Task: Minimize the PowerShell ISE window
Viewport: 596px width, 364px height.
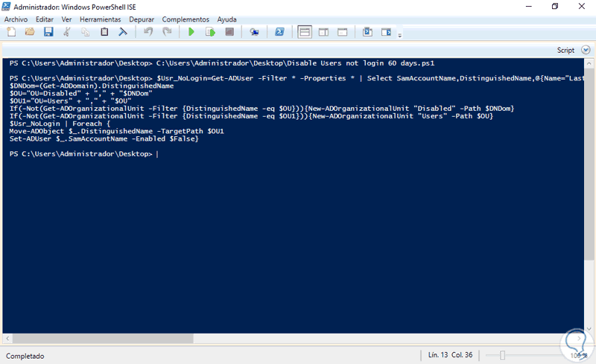Action: point(529,7)
